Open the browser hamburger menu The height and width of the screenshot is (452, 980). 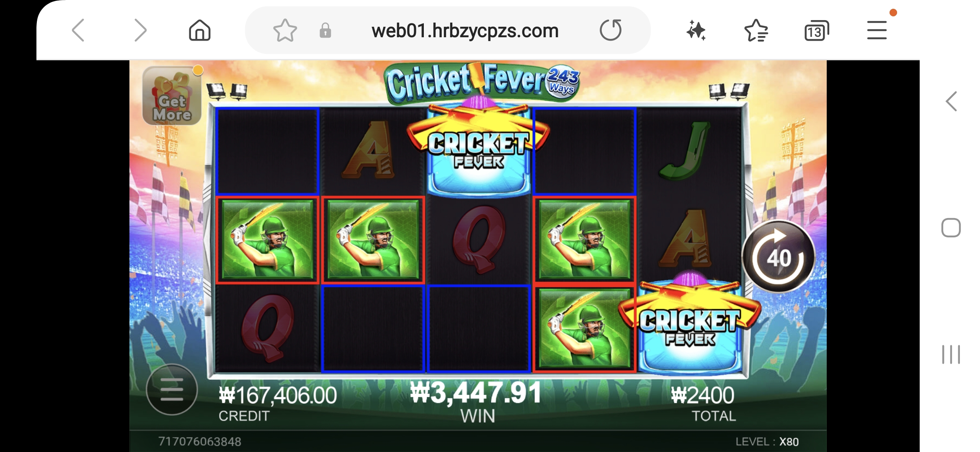877,30
